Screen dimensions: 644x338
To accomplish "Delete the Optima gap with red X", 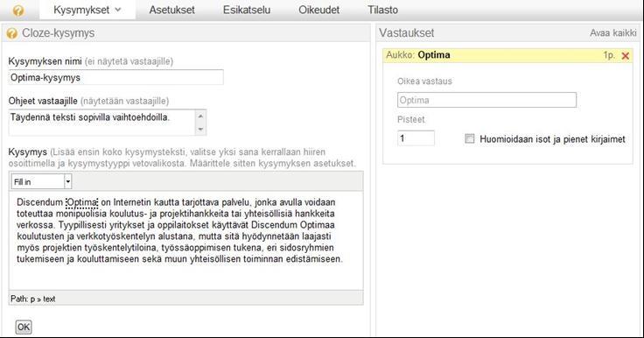I will (x=625, y=56).
